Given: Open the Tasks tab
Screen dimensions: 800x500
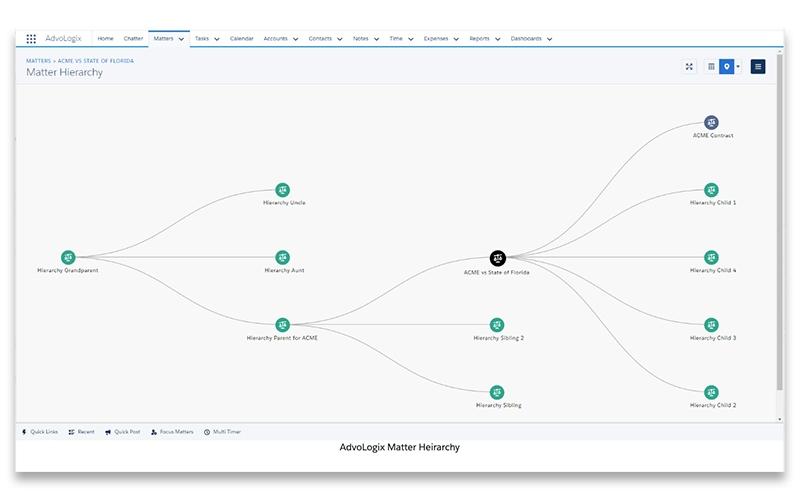Looking at the screenshot, I should pos(202,39).
